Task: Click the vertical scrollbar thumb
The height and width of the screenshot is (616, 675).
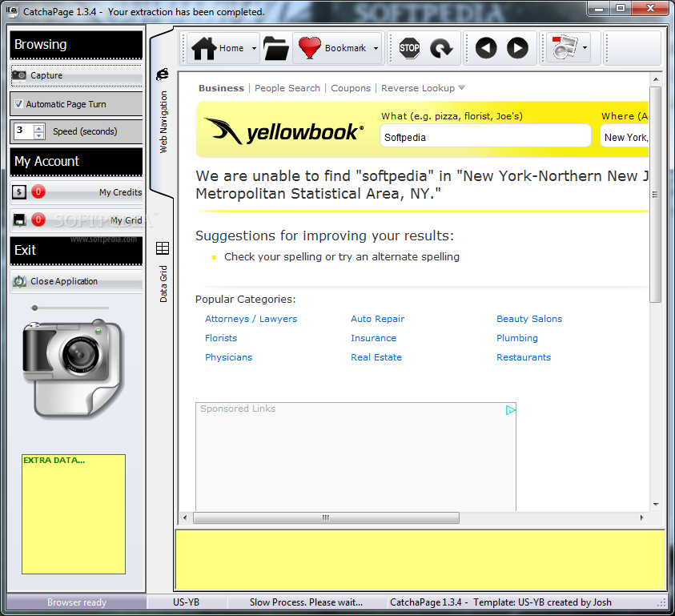Action: pyautogui.click(x=655, y=195)
